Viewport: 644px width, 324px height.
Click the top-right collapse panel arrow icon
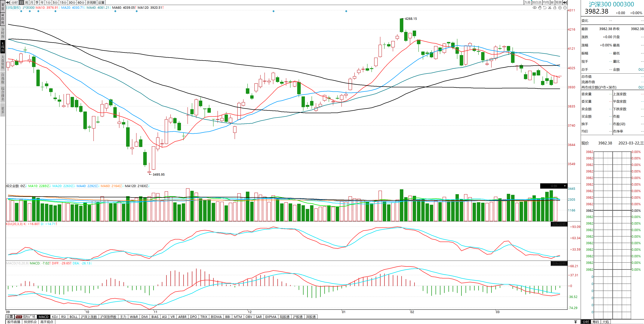click(565, 2)
